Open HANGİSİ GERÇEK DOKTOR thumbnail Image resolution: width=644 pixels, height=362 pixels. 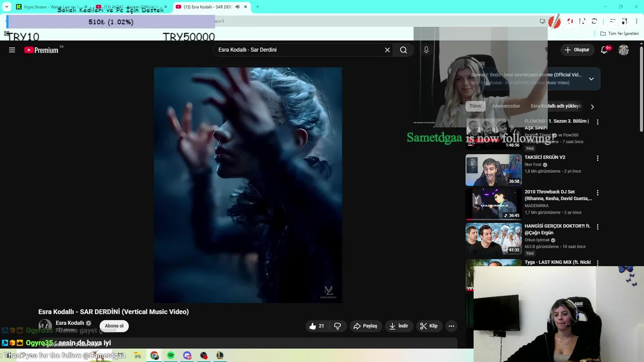(494, 239)
